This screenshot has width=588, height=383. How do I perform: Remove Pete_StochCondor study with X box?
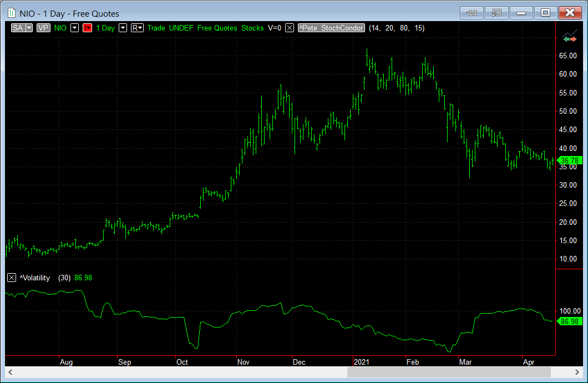coord(290,28)
